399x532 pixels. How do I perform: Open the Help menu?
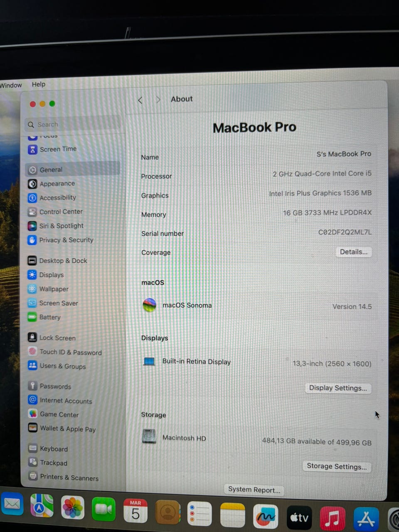tap(39, 84)
